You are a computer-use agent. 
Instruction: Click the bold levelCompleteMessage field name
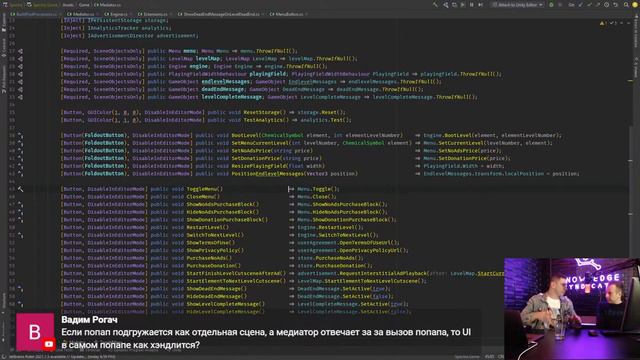coord(231,97)
